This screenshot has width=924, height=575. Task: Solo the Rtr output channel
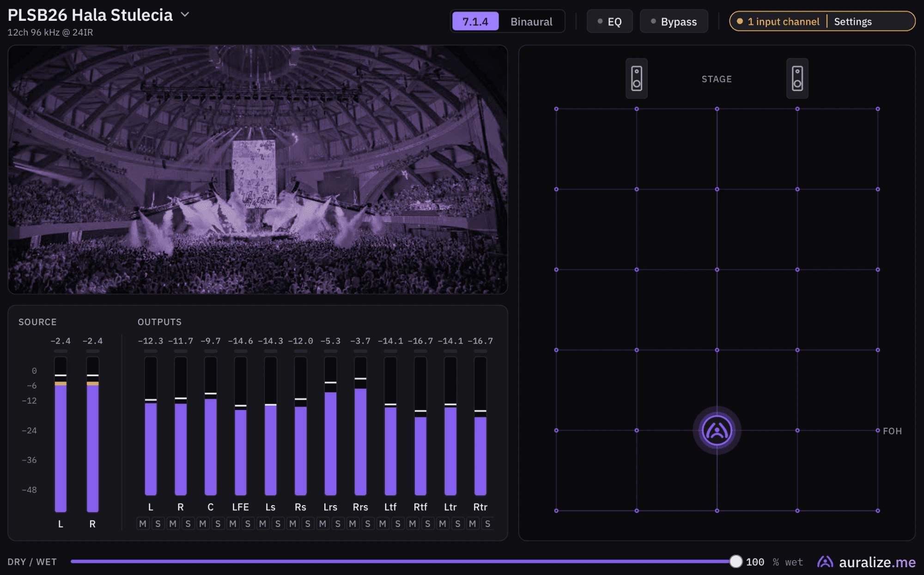[x=488, y=524]
